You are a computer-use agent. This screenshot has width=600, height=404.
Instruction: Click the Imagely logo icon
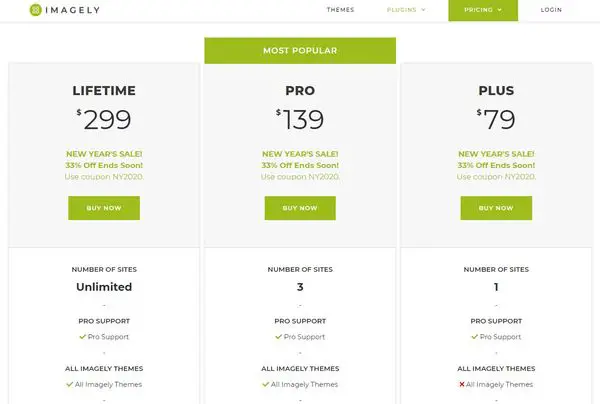[x=36, y=10]
